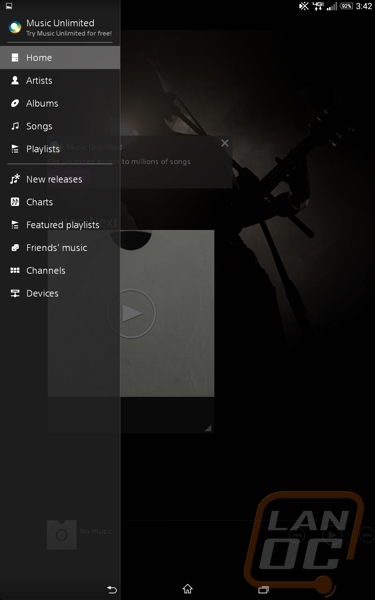Screen dimensions: 375x600
Task: Open the Charts icon
Action: pos(15,202)
